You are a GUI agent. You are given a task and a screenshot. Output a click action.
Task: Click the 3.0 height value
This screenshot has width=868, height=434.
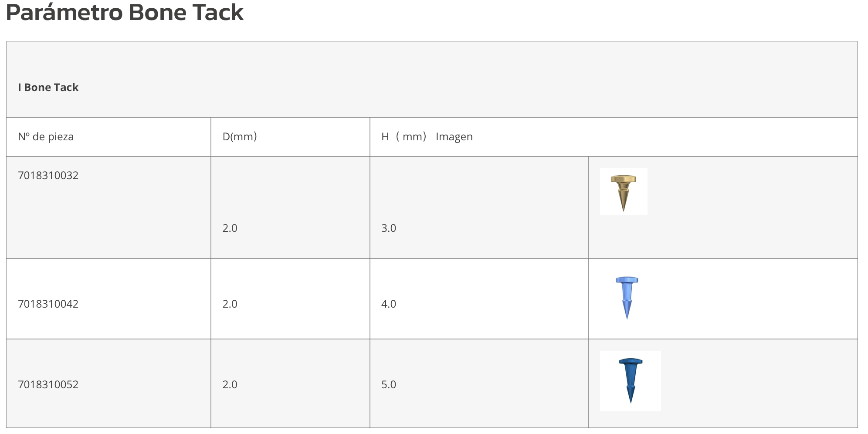(x=389, y=228)
